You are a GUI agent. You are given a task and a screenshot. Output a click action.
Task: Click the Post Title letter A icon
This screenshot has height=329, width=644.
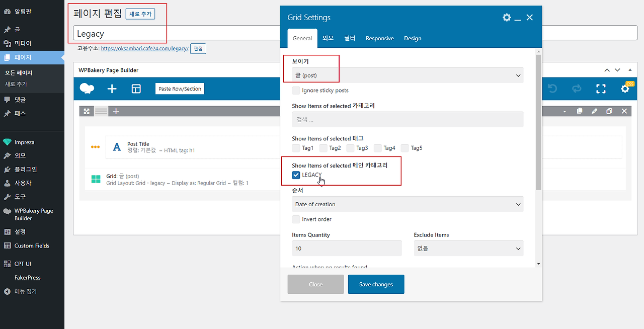[x=117, y=147]
